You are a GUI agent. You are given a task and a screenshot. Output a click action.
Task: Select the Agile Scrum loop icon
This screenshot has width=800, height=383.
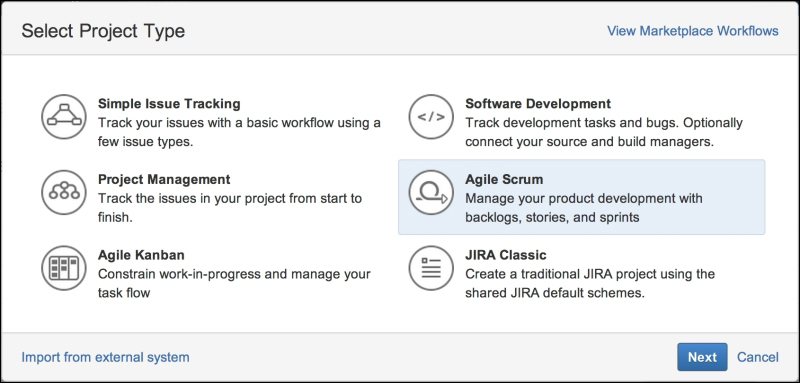(431, 193)
